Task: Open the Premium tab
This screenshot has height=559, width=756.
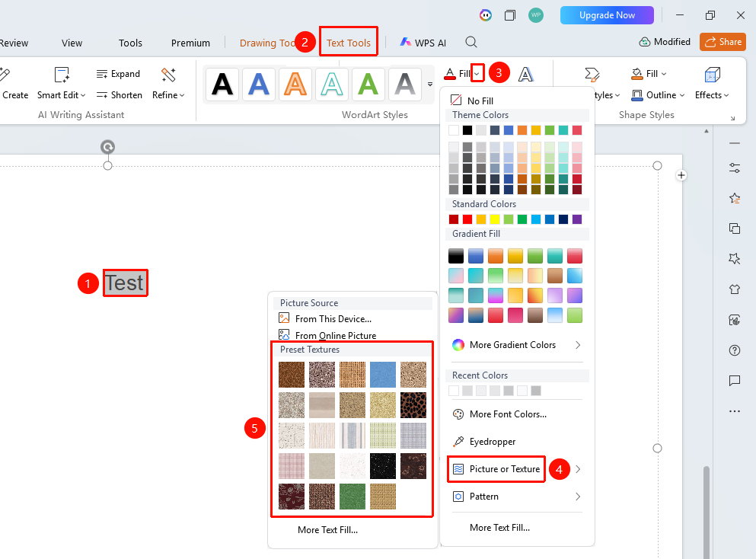Action: click(x=190, y=43)
